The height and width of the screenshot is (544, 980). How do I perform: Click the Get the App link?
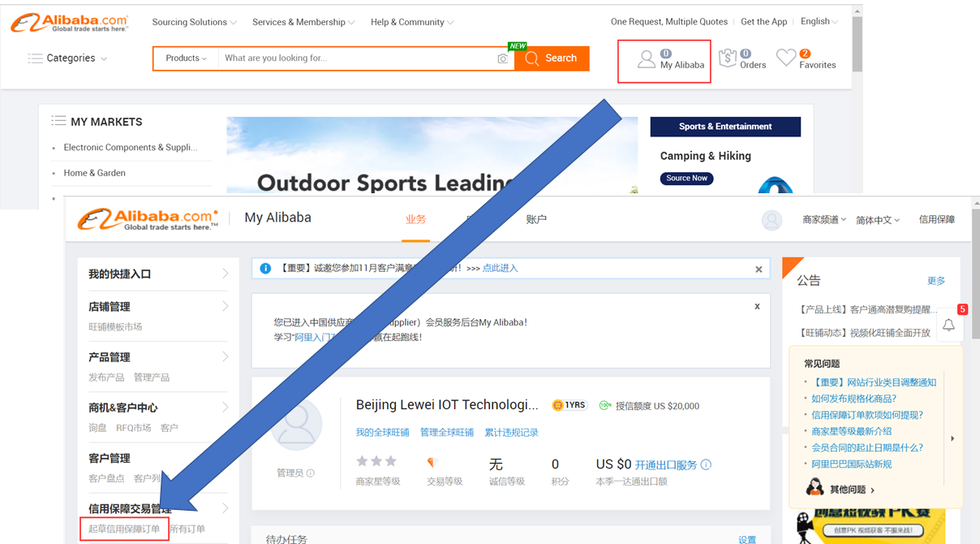click(764, 22)
